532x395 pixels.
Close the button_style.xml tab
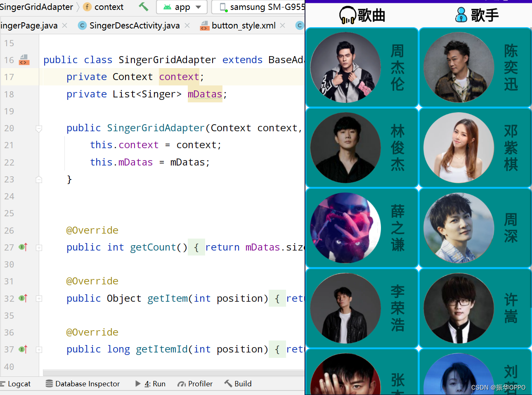[282, 26]
